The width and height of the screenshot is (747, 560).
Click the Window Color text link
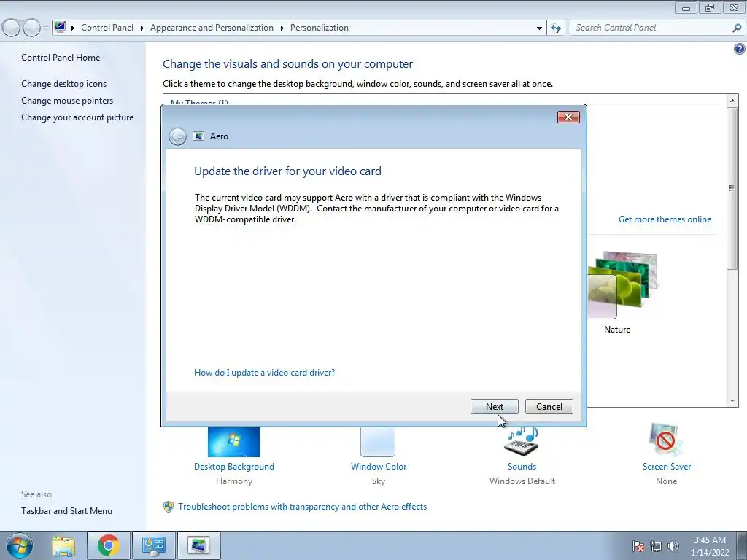379,467
